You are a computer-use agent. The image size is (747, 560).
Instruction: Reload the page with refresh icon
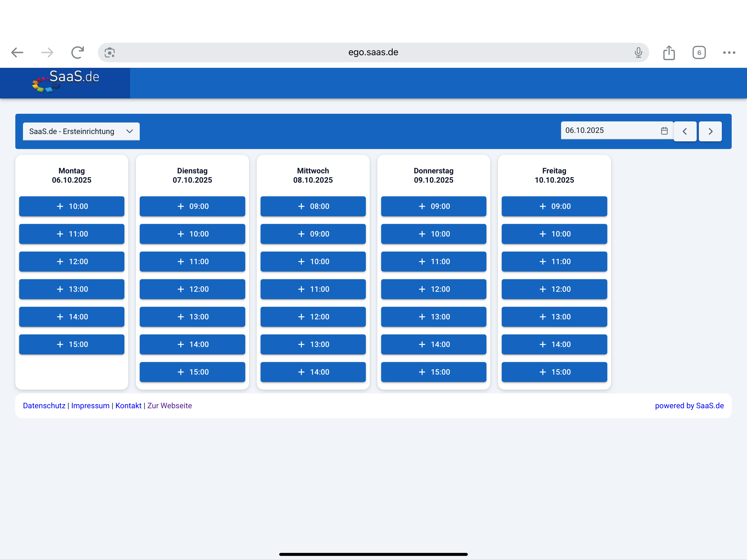pos(77,52)
